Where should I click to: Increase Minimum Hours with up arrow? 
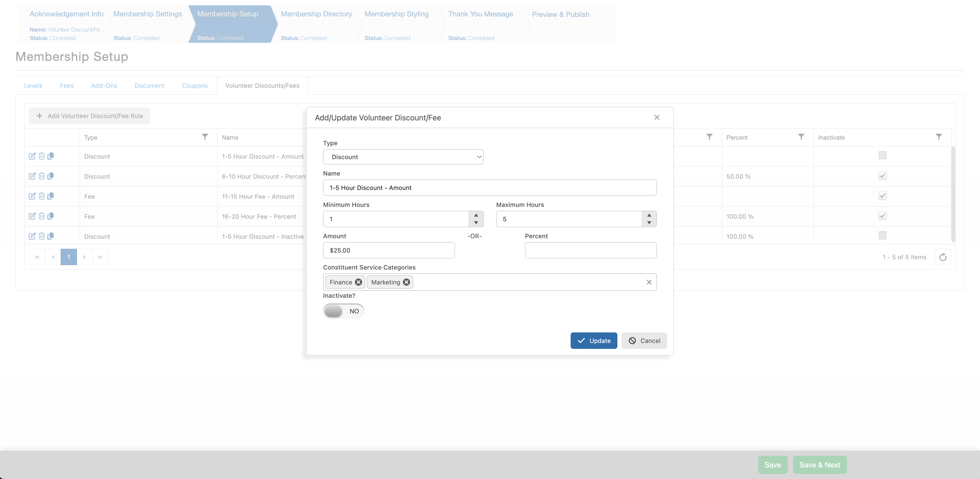pos(476,215)
